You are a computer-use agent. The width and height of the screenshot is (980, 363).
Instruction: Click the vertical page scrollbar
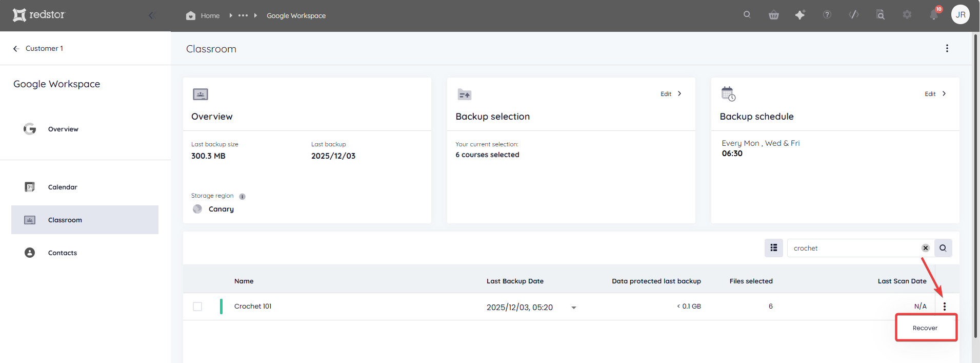[976, 185]
